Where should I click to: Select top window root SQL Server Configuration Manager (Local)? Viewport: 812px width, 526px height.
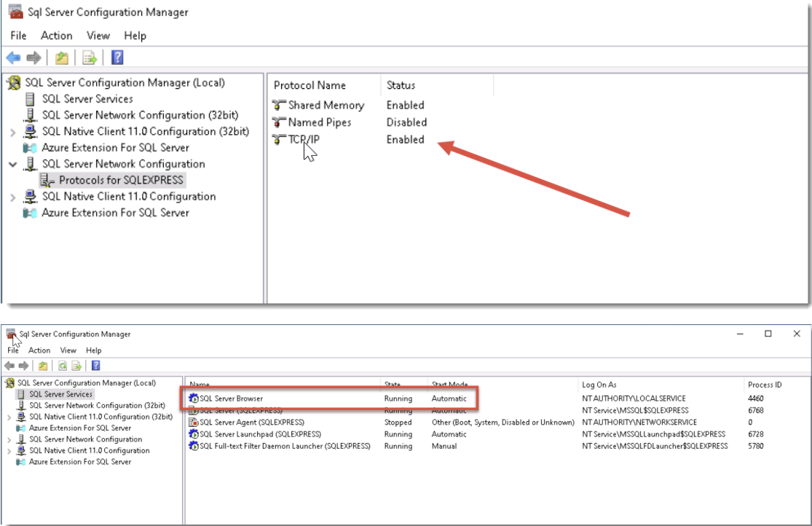click(x=125, y=83)
